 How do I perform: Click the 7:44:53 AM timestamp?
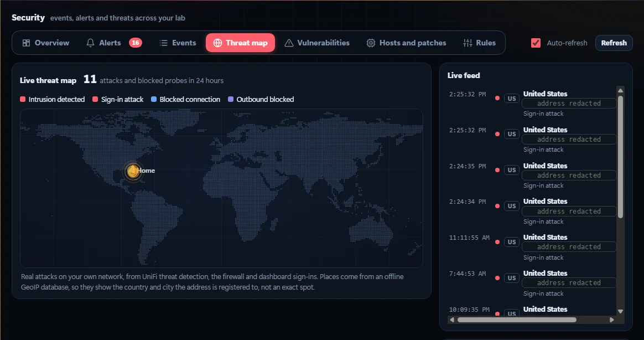[468, 274]
